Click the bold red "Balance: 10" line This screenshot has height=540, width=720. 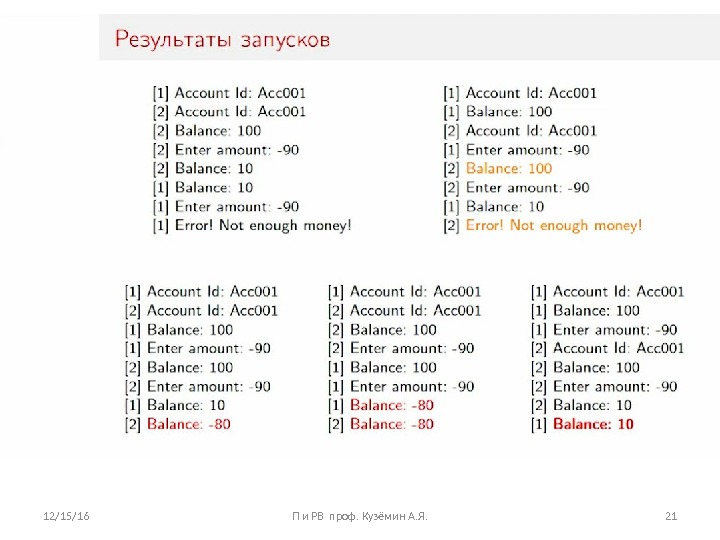592,424
